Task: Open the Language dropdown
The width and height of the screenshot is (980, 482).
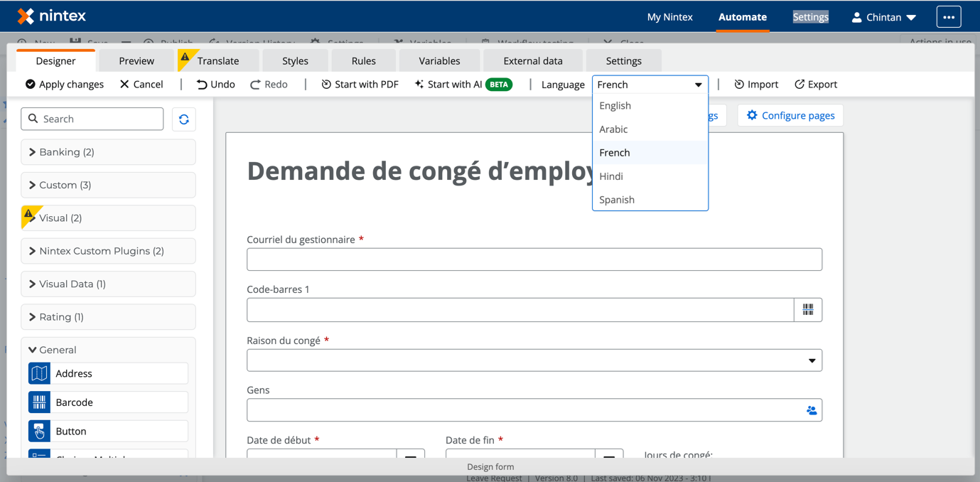Action: pos(650,85)
